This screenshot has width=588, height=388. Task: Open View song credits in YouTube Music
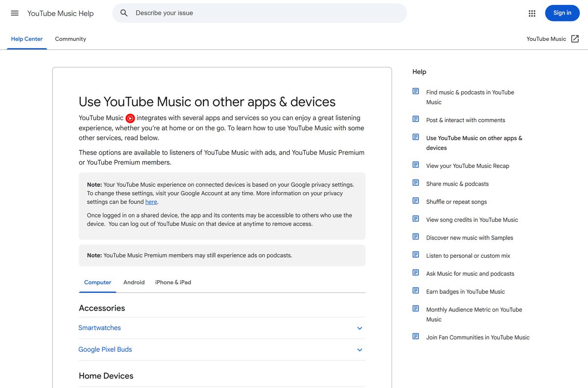click(472, 219)
